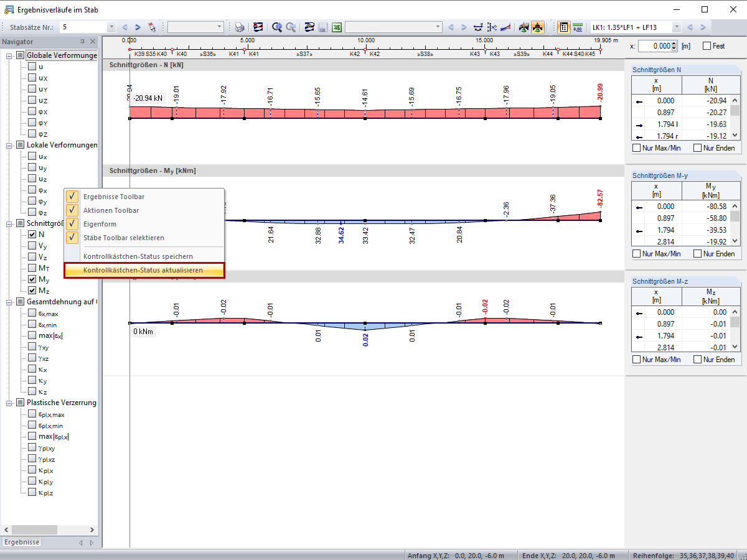Click the first result-diagram display icon near LK1
The image size is (747, 560).
pos(524,27)
